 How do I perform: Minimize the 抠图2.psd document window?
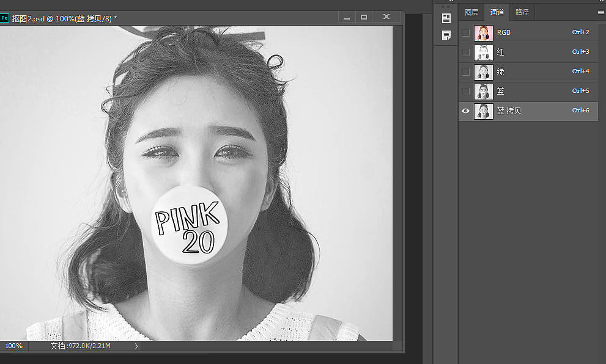pos(347,17)
